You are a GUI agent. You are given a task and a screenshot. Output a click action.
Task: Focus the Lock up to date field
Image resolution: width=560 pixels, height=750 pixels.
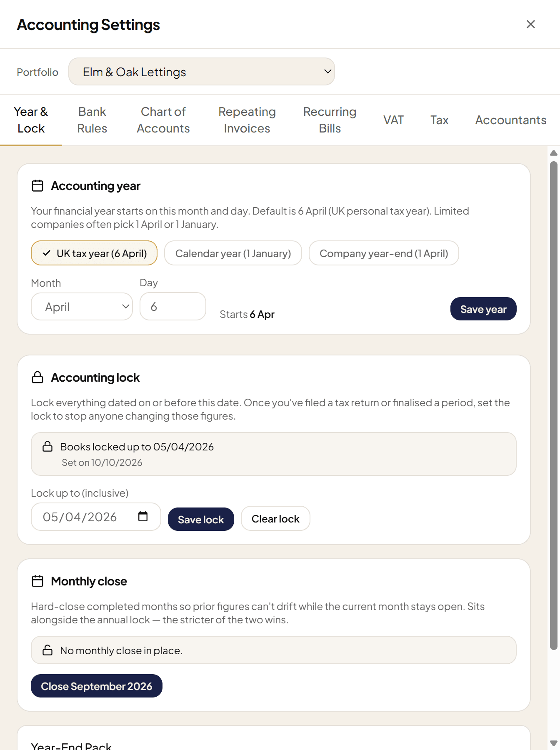(x=96, y=517)
